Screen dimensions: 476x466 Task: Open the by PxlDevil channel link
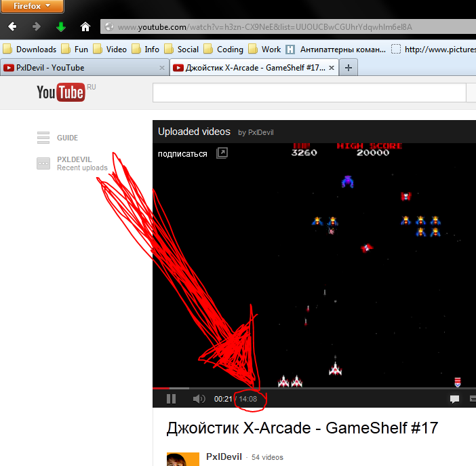click(256, 132)
